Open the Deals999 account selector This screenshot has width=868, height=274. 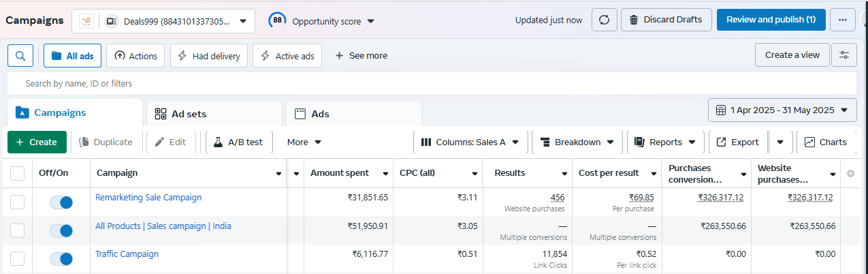click(x=163, y=21)
